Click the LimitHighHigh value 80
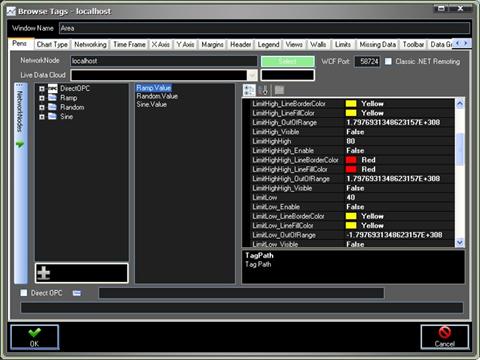 (x=351, y=141)
